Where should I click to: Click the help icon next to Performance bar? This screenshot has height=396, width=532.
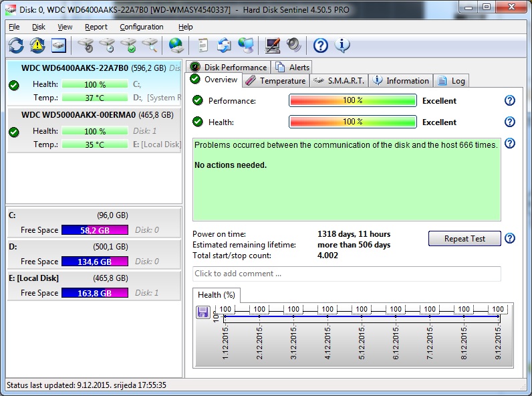click(x=510, y=100)
